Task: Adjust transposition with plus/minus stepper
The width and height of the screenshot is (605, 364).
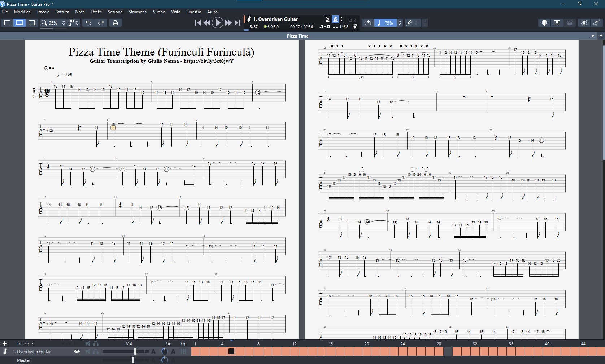Action: click(425, 23)
